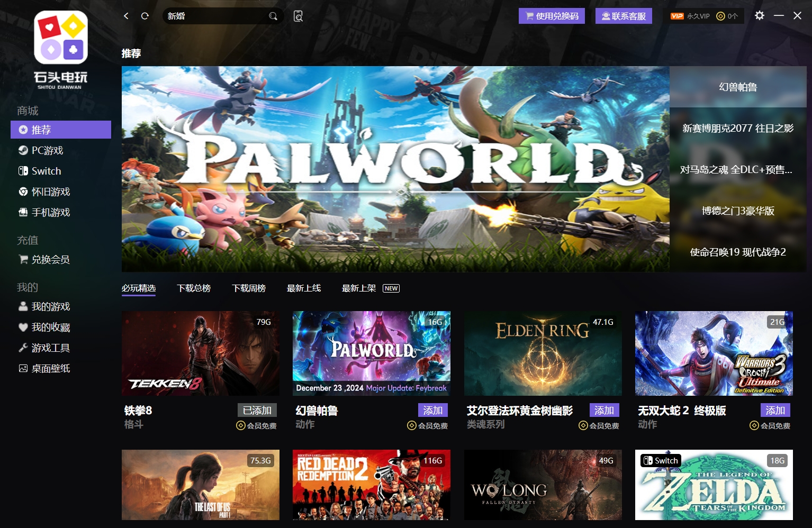Click the 我的游戏 person icon

click(x=23, y=306)
